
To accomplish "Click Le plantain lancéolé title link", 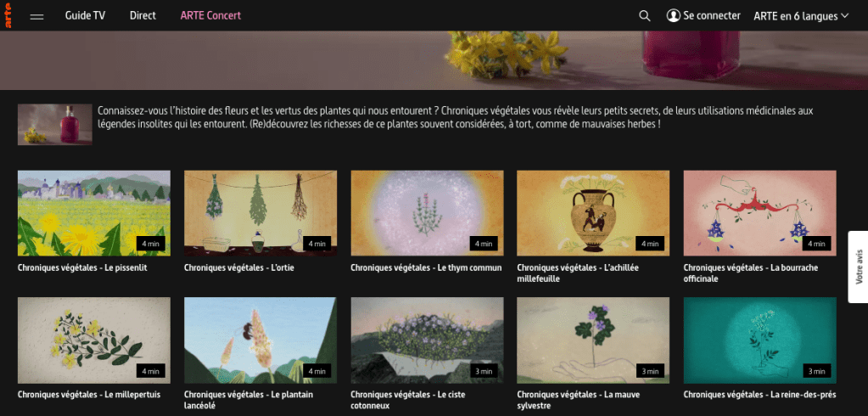I will click(x=249, y=400).
